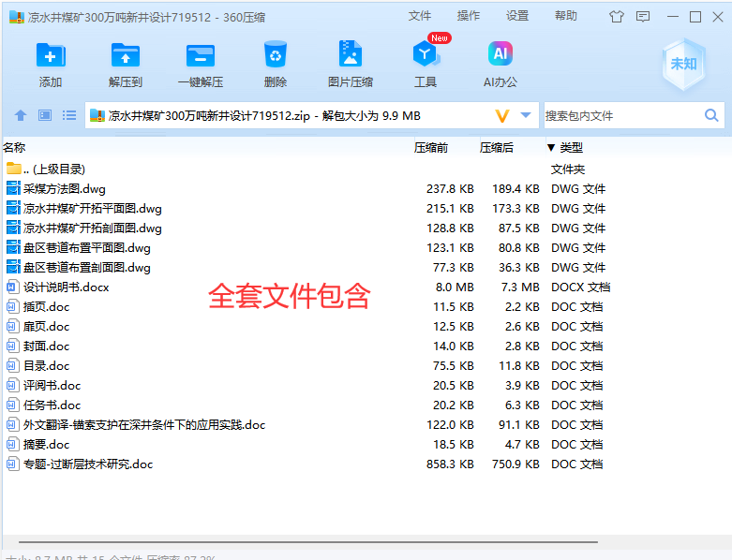The image size is (732, 560).
Task: Sort by 名称 column header
Action: [x=14, y=148]
